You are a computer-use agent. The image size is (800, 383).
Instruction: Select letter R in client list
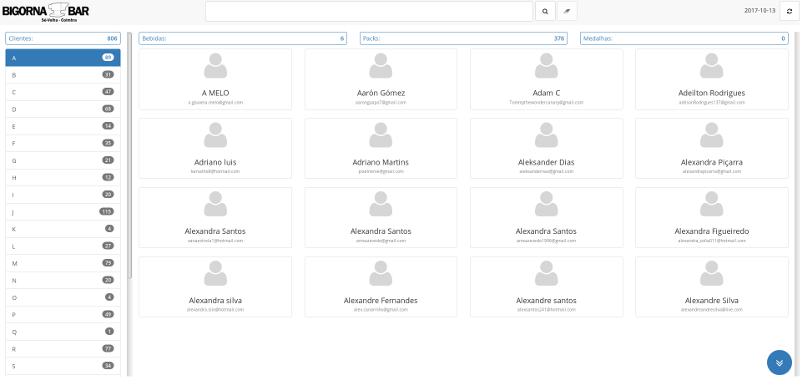point(63,349)
